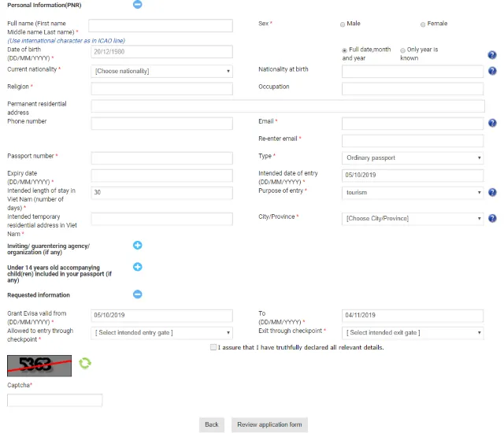Click help icon next to Nationality at birth
This screenshot has width=504, height=433.
click(x=492, y=71)
